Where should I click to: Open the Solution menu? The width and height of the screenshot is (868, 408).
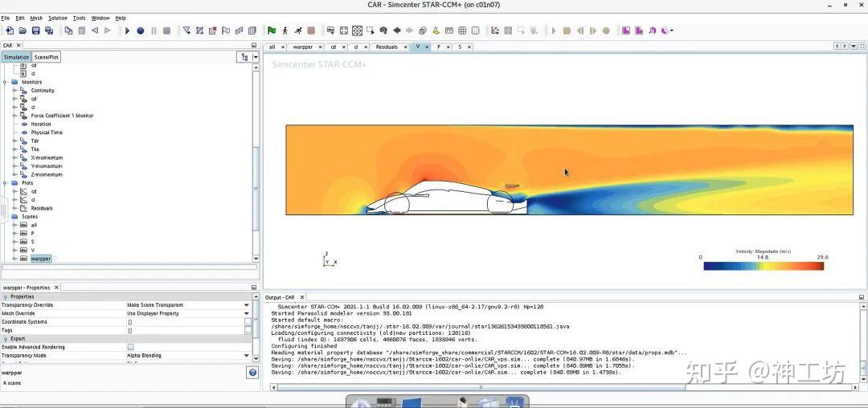coord(58,18)
